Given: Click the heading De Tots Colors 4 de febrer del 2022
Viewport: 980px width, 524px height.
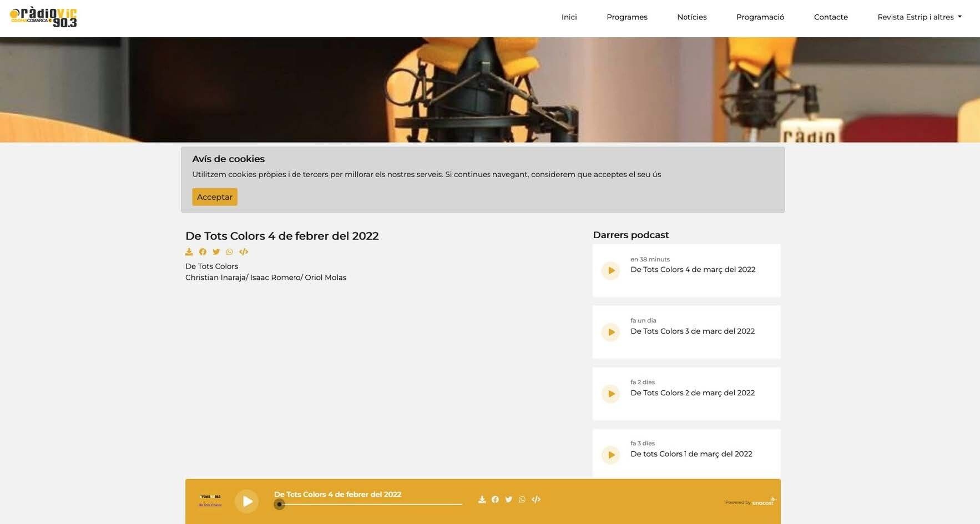Looking at the screenshot, I should coord(282,236).
